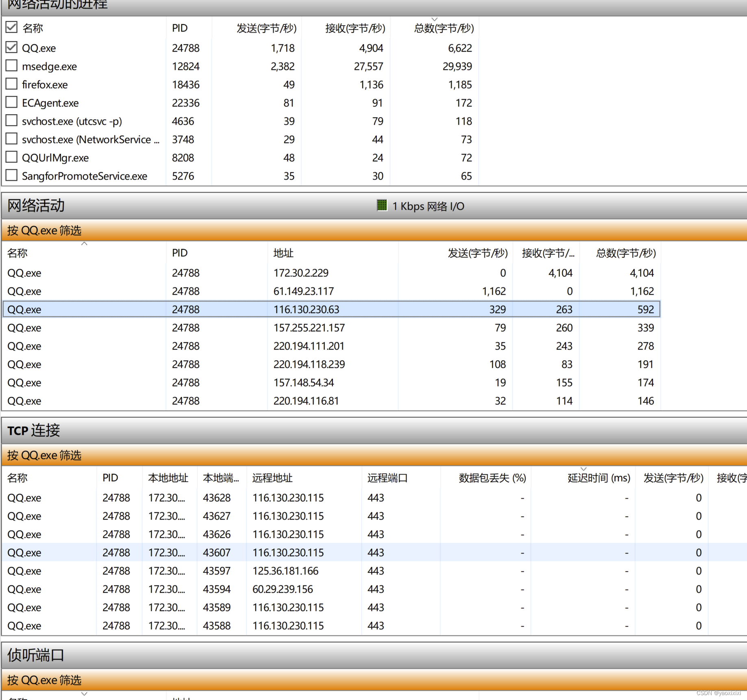Check the ECAgent.exe process checkbox
The width and height of the screenshot is (747, 700).
pyautogui.click(x=11, y=102)
